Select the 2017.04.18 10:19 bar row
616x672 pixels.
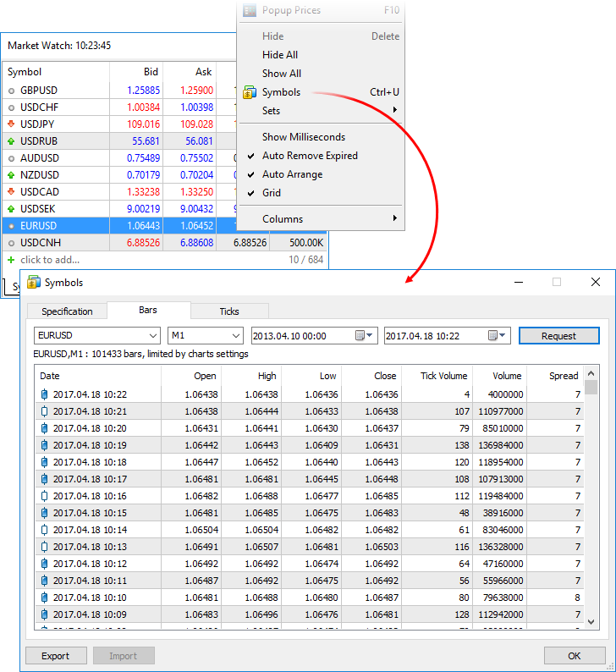(310, 445)
